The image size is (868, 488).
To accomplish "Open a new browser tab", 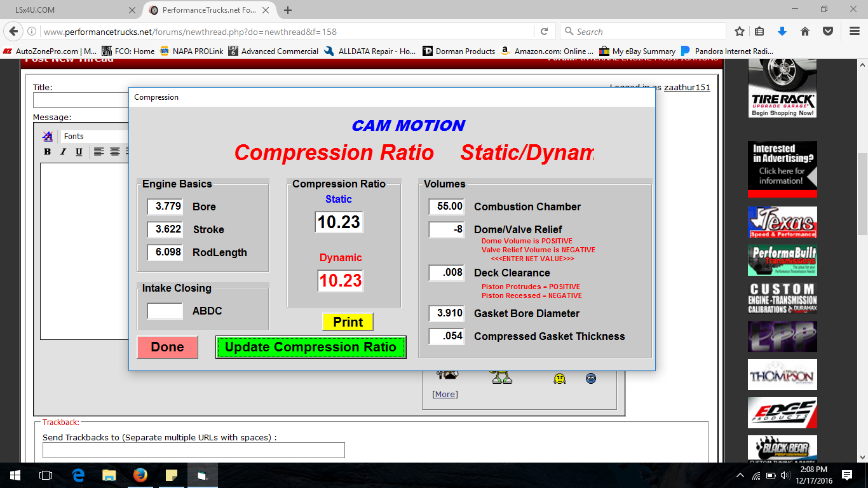I will click(x=288, y=10).
